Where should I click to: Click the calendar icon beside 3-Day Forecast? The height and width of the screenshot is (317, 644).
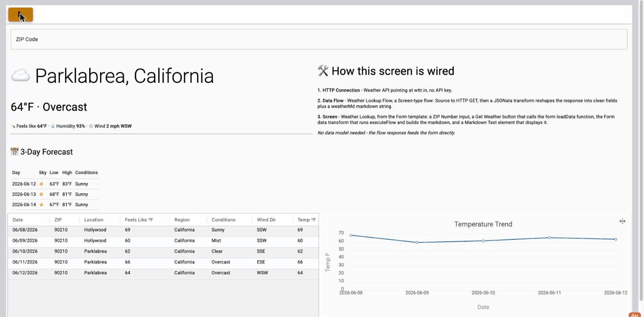pos(15,152)
